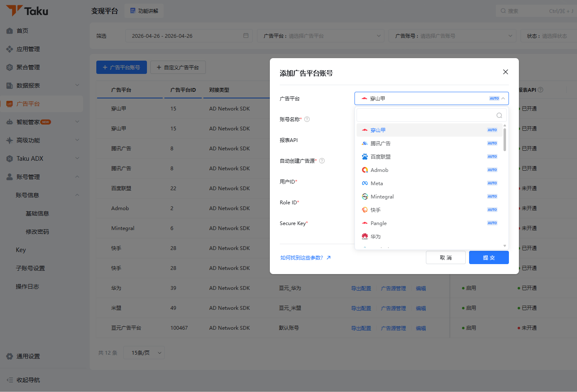The height and width of the screenshot is (392, 577).
Task: Click the 提交 submit button
Action: 489,257
